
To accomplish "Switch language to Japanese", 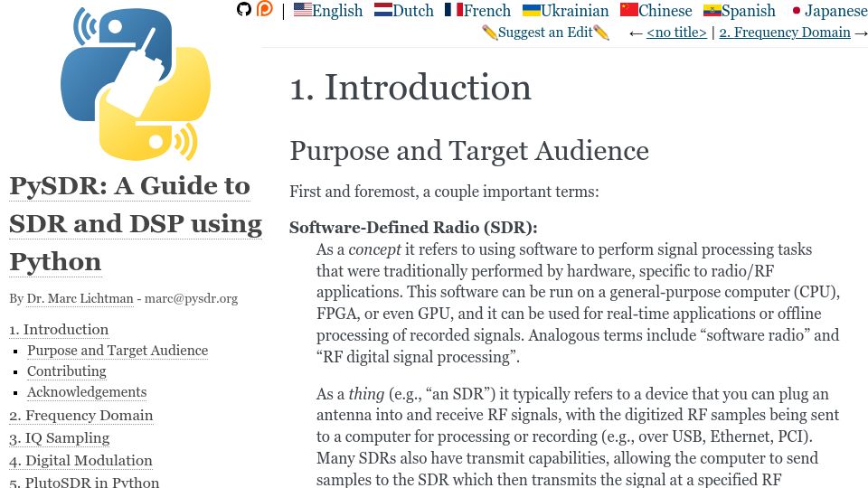I will point(835,11).
